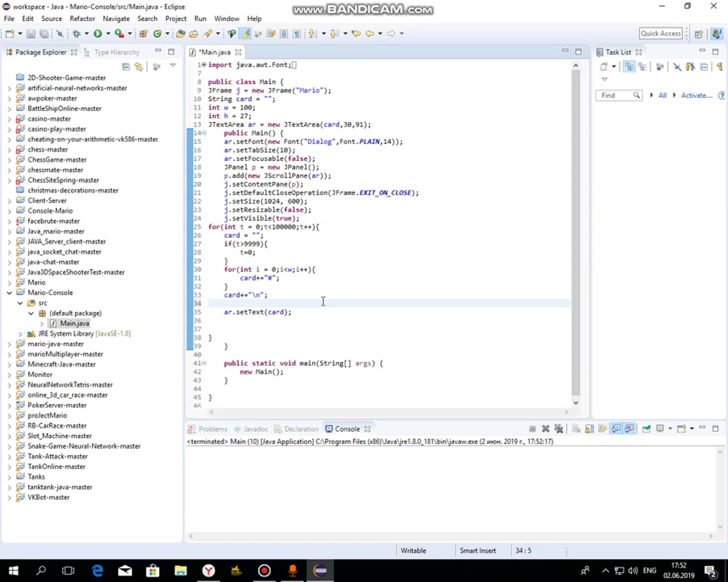Expand the JRE System Library node

tap(20, 334)
